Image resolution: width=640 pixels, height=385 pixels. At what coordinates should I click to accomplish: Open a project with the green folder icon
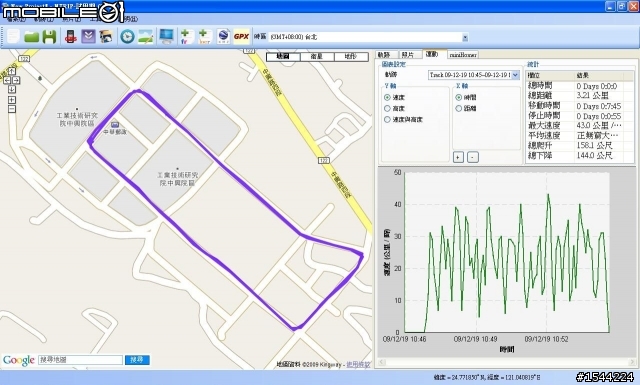click(x=31, y=37)
